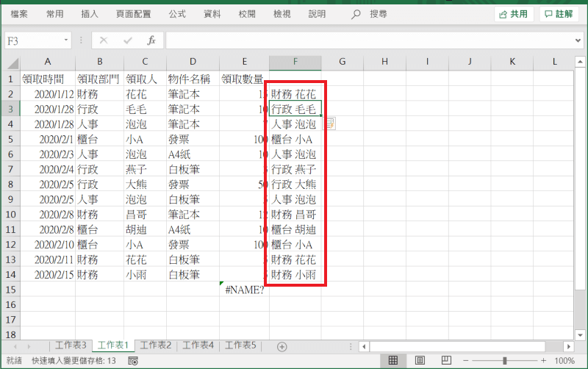
Task: Click vertical scrollbar up arrow
Action: click(x=580, y=61)
